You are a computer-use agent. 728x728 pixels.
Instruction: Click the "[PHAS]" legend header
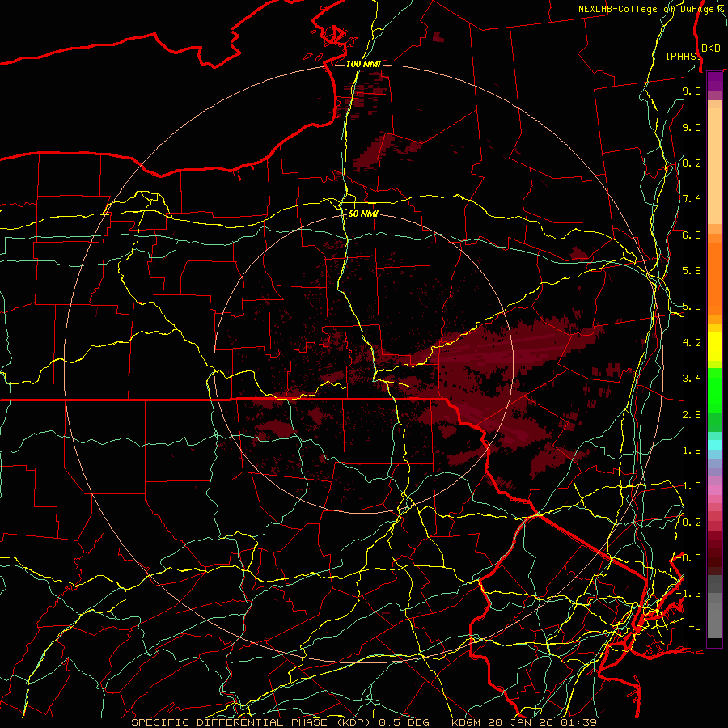684,56
